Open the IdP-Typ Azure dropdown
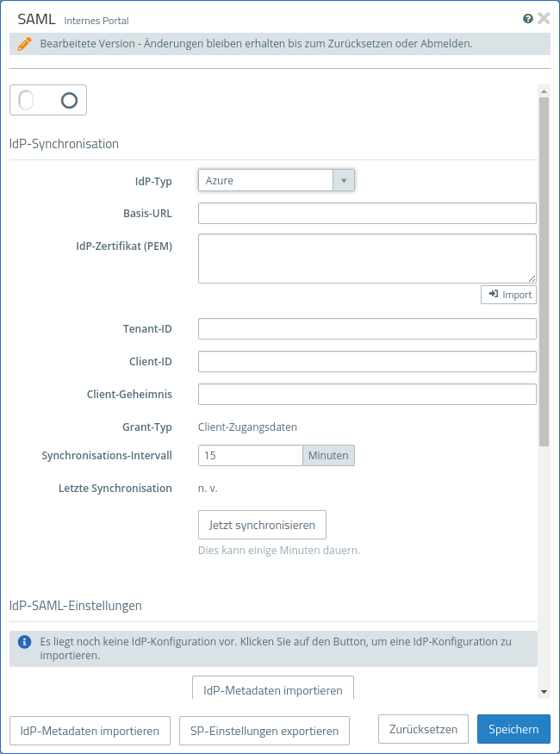 [266, 180]
